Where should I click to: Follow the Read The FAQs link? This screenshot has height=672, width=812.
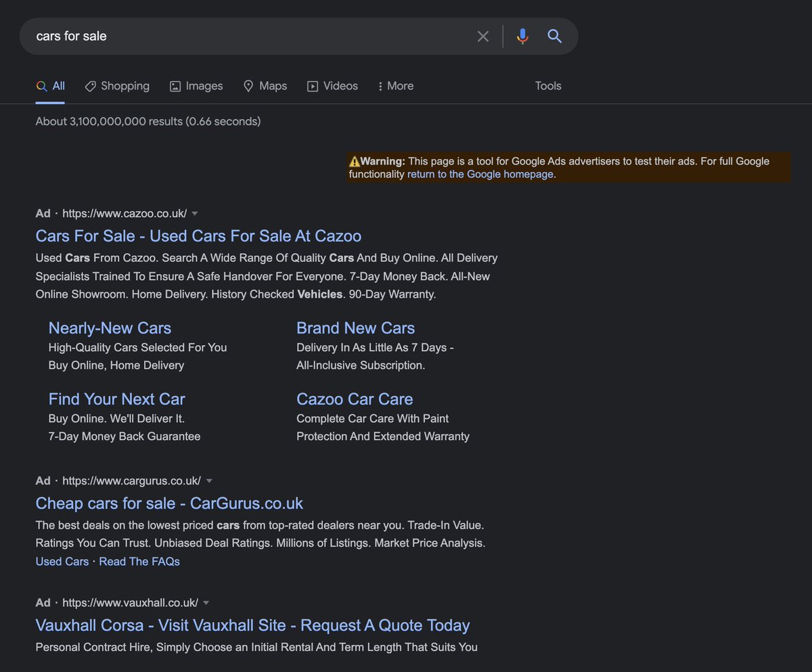[x=139, y=562]
